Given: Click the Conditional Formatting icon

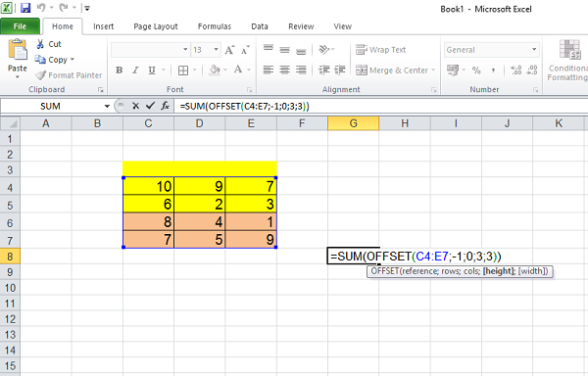Looking at the screenshot, I should coord(569,49).
